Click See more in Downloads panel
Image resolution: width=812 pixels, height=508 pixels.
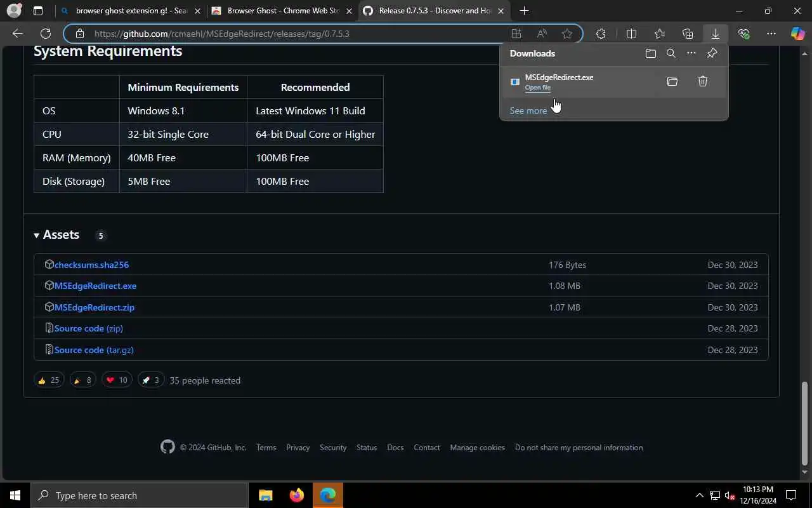(x=528, y=110)
